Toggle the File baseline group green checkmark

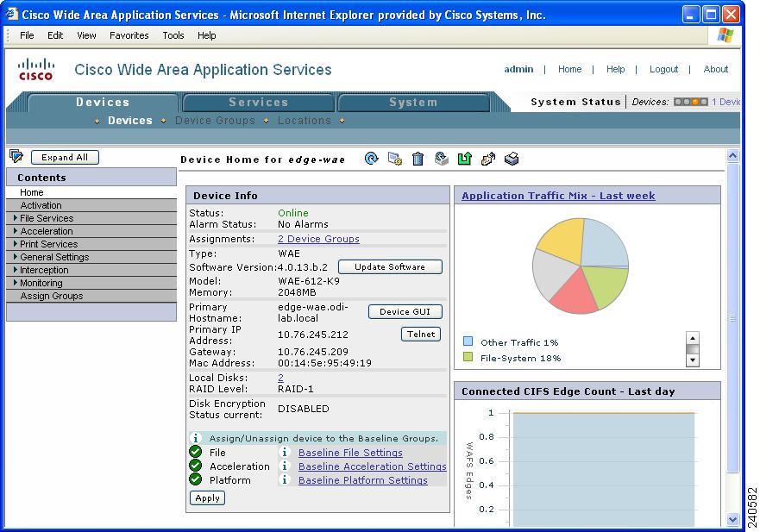[x=195, y=452]
